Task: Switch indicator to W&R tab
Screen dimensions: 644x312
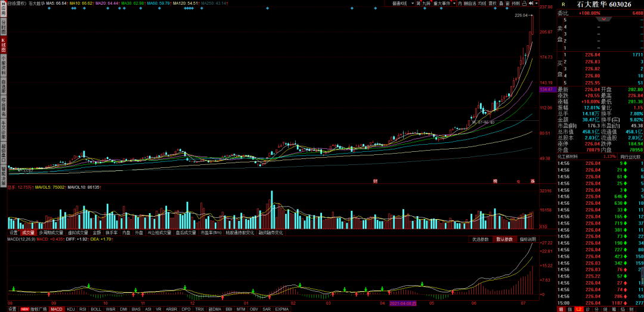Action: tap(110, 309)
